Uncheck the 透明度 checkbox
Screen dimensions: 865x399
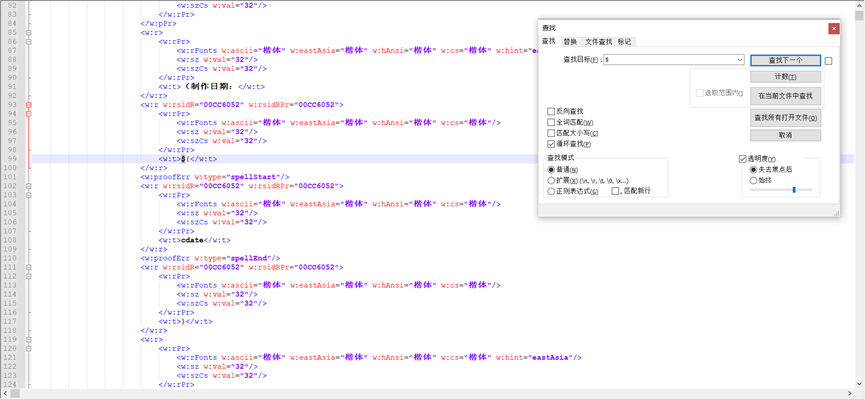tap(743, 159)
